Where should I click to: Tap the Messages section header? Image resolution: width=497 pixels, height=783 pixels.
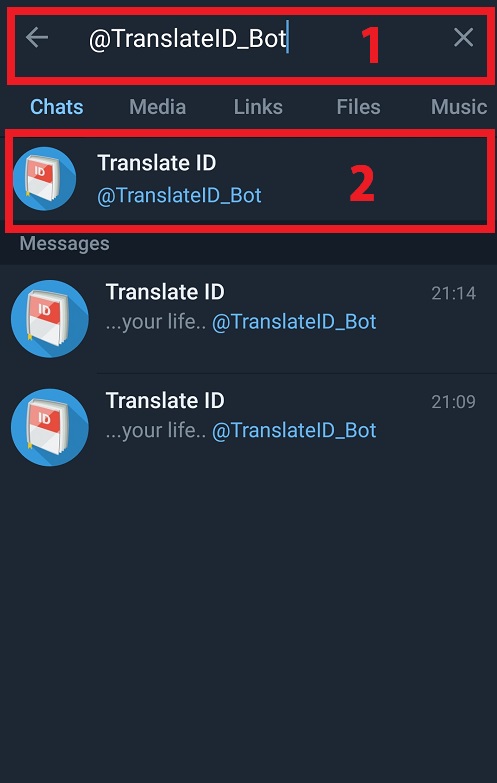tap(64, 244)
